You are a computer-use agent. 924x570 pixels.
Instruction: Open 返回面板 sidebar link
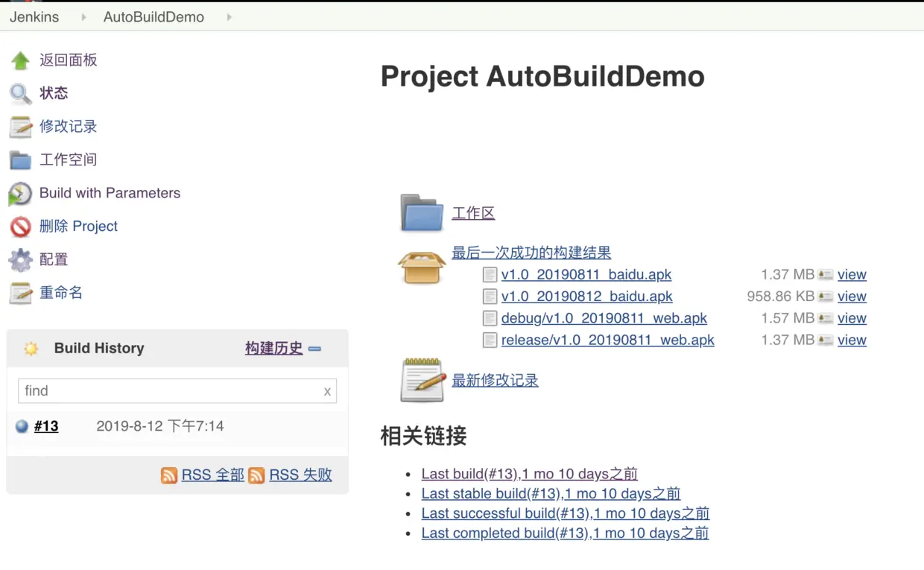69,60
